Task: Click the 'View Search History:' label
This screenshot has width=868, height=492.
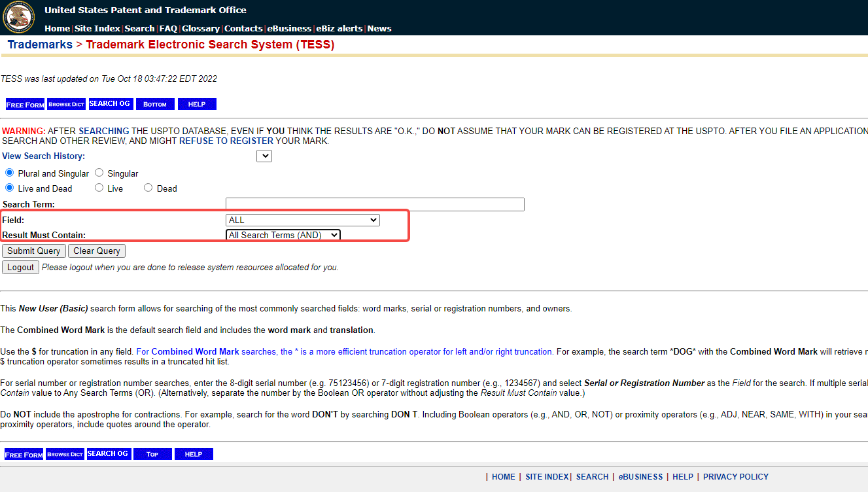Action: click(43, 156)
